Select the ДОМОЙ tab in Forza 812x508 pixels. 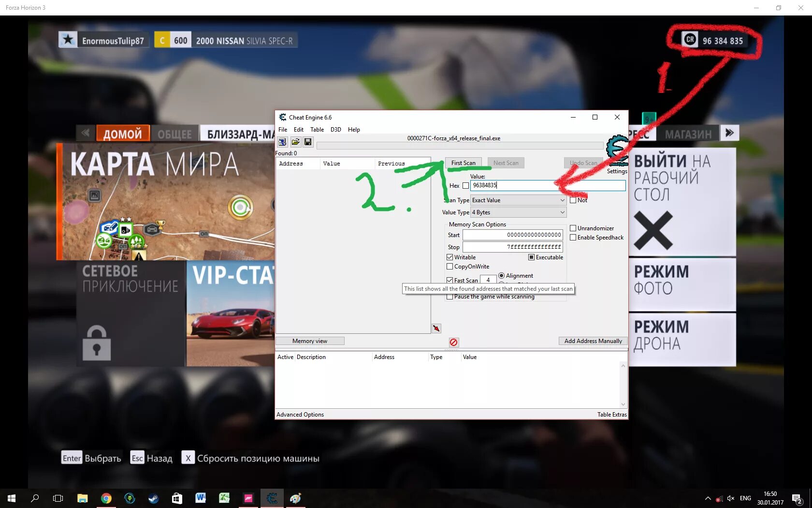click(x=123, y=134)
